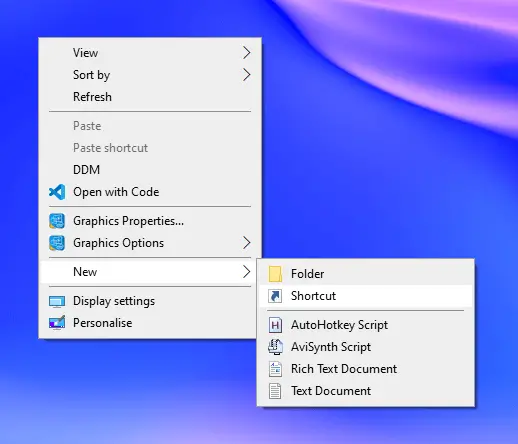The image size is (518, 444).
Task: Open the Sort by entry
Action: tap(150, 75)
